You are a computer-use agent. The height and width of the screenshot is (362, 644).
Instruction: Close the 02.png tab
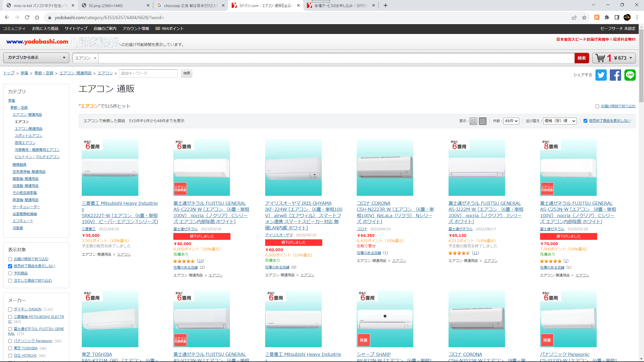click(148, 6)
